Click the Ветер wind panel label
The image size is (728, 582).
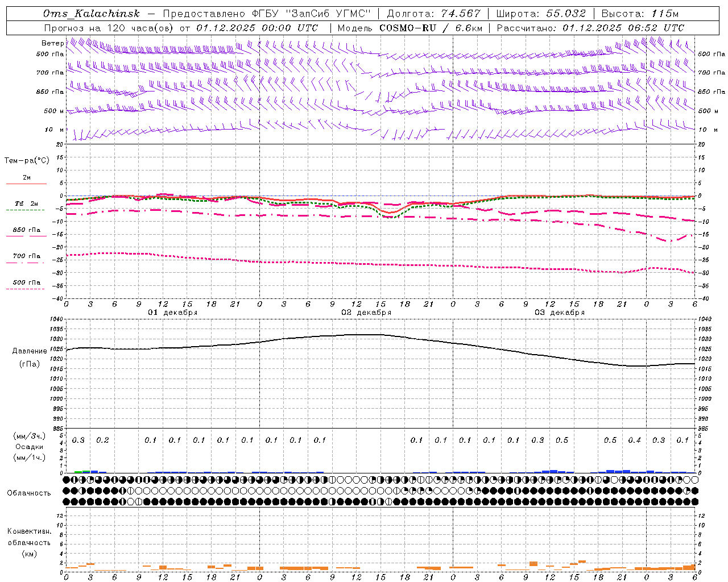point(53,43)
